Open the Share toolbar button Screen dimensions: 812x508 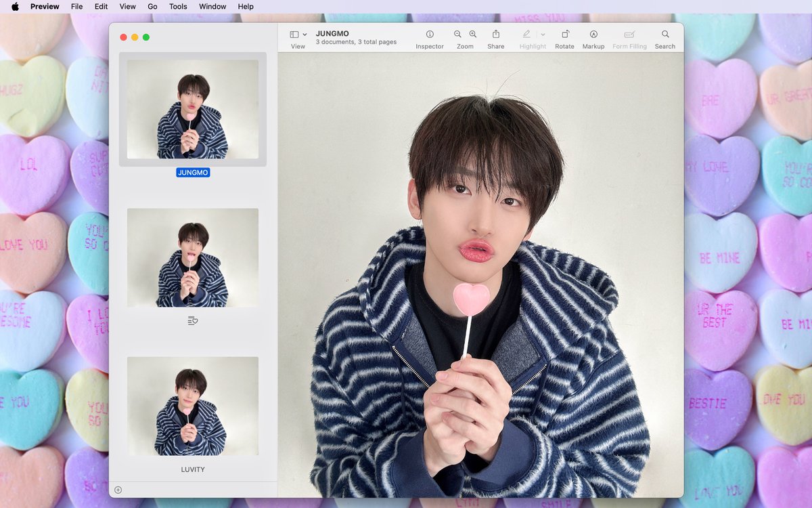[495, 34]
